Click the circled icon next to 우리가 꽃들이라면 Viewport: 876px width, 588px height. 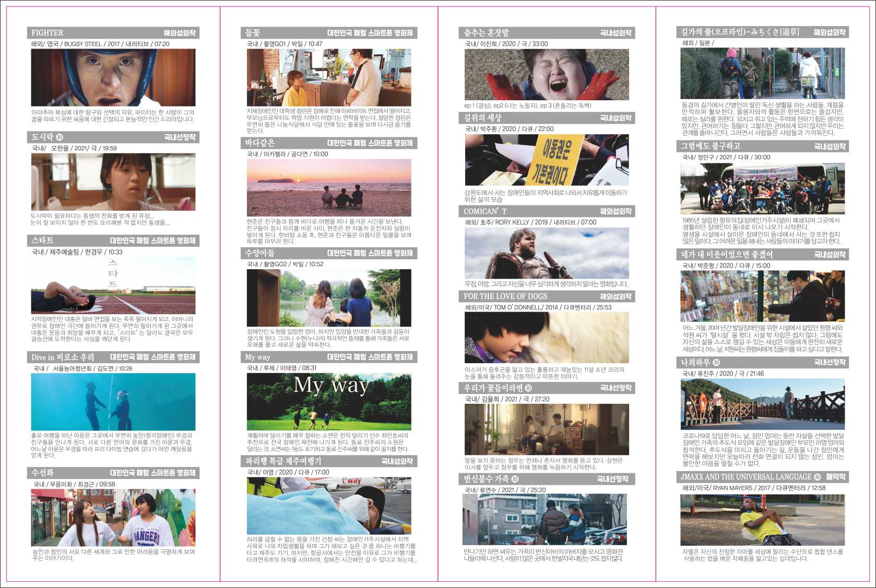coord(529,388)
